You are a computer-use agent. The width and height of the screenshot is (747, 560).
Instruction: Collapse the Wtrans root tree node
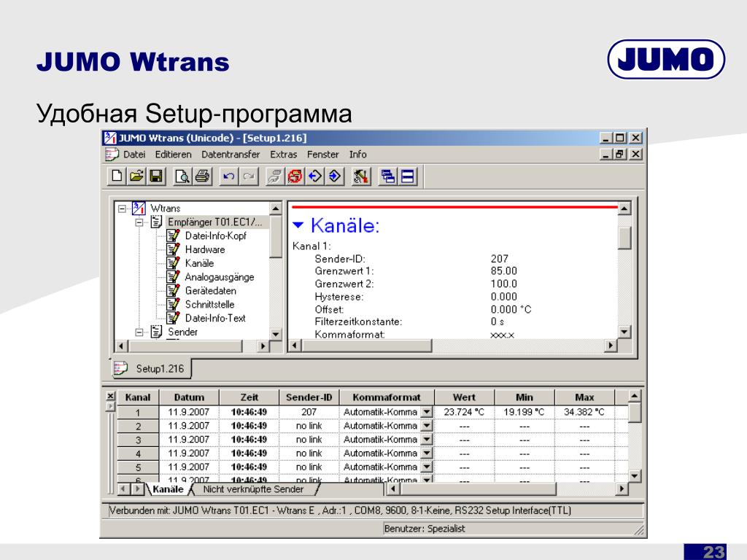coord(122,209)
